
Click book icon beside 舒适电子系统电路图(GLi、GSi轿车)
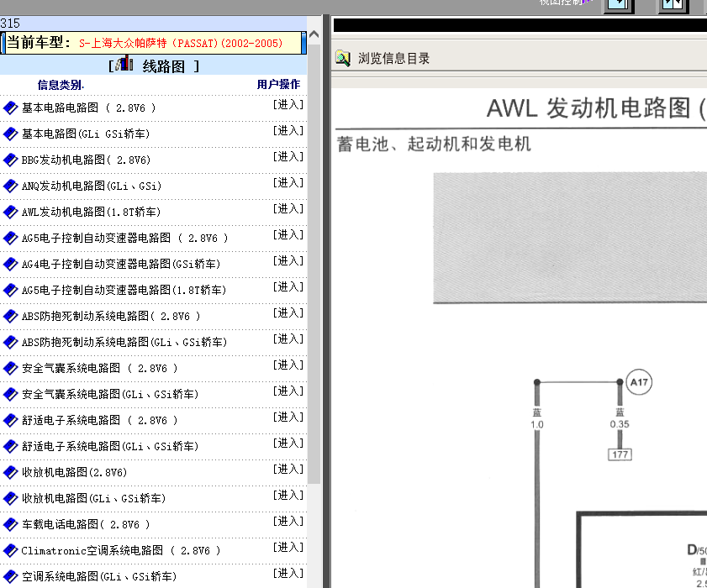[10, 447]
